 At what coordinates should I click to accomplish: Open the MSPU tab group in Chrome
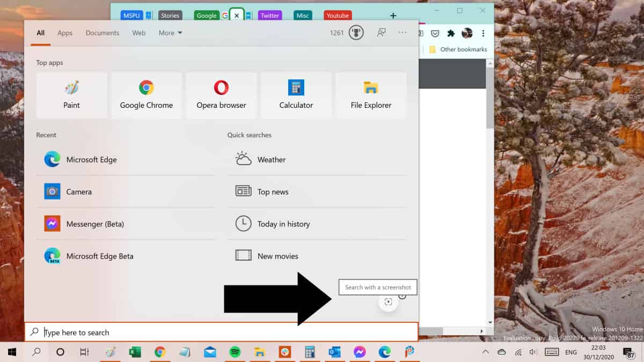click(x=132, y=16)
